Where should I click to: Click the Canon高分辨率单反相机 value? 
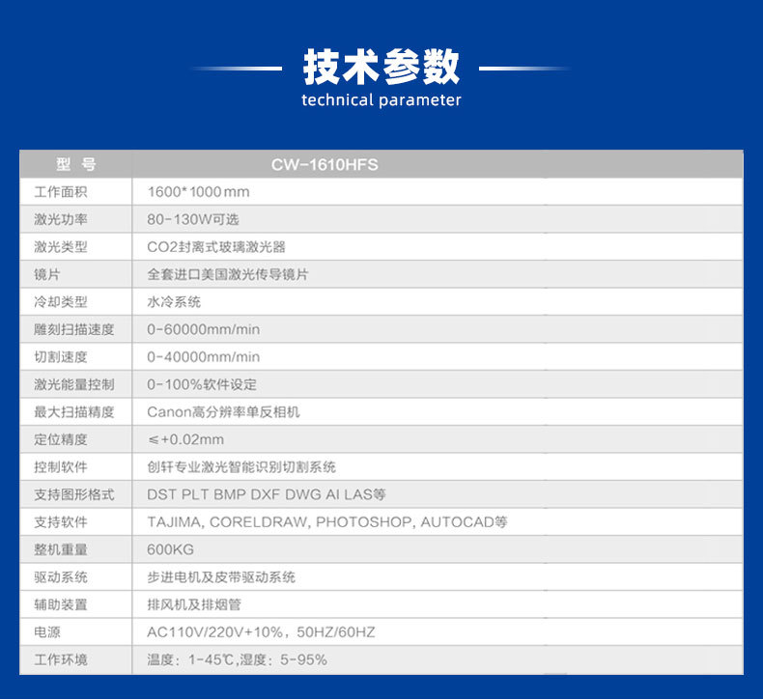[223, 412]
